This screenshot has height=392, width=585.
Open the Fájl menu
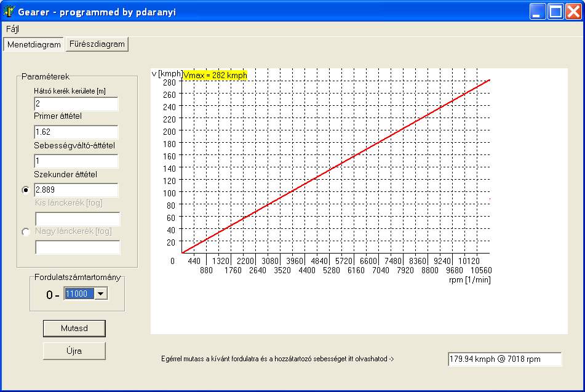(x=13, y=29)
